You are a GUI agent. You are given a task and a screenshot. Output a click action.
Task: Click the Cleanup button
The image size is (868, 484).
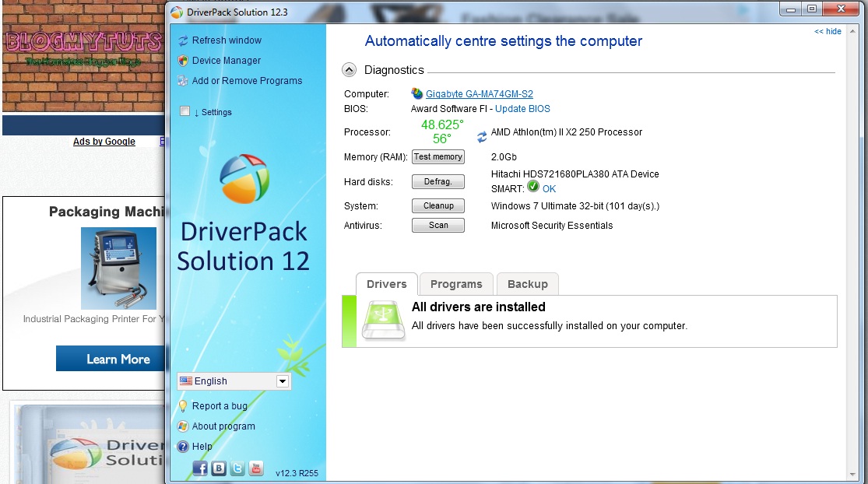point(438,205)
